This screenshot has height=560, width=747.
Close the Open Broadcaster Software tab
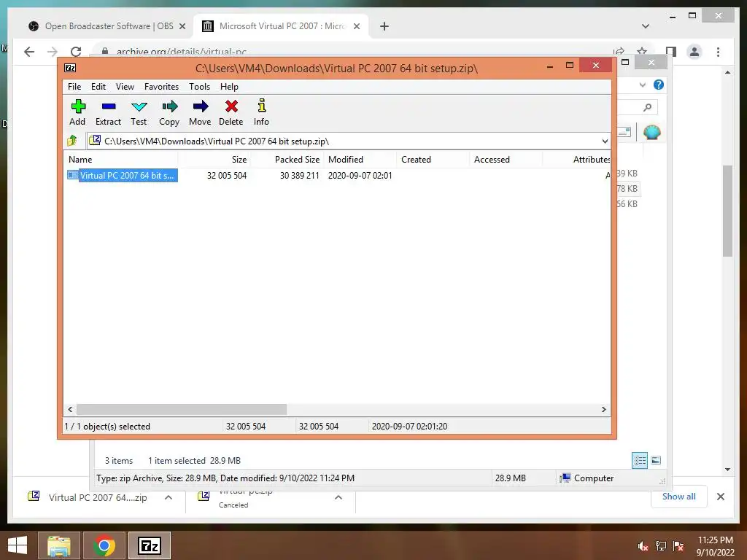click(182, 26)
